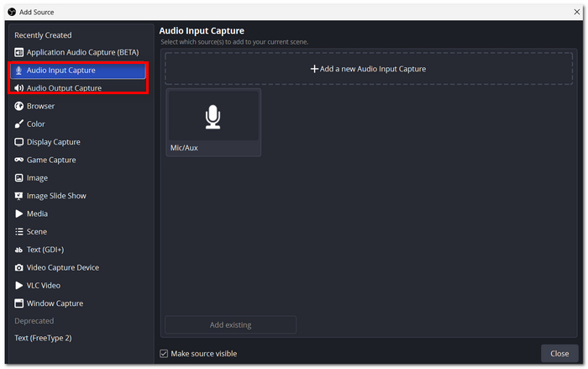Click the plus icon to add new capture

314,69
